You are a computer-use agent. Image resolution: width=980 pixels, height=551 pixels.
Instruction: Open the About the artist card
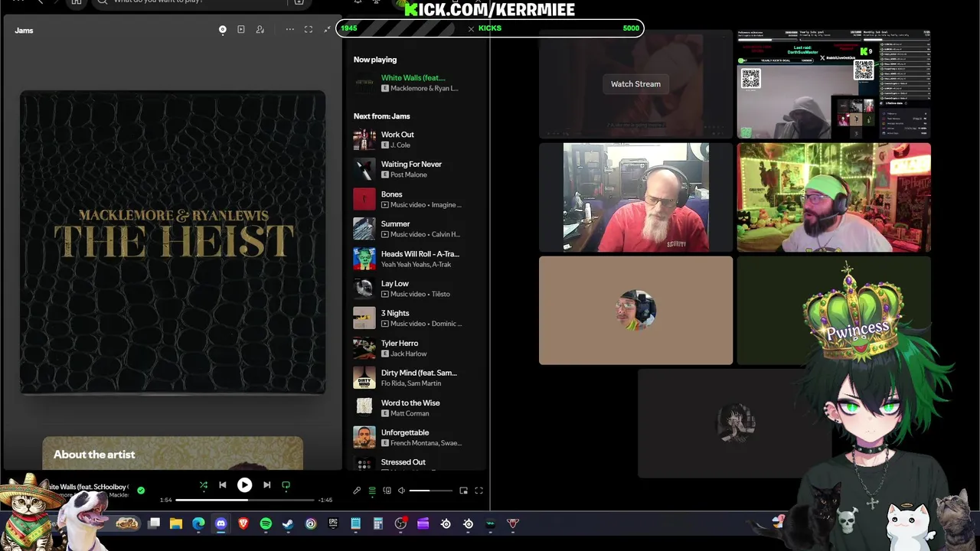pos(173,453)
